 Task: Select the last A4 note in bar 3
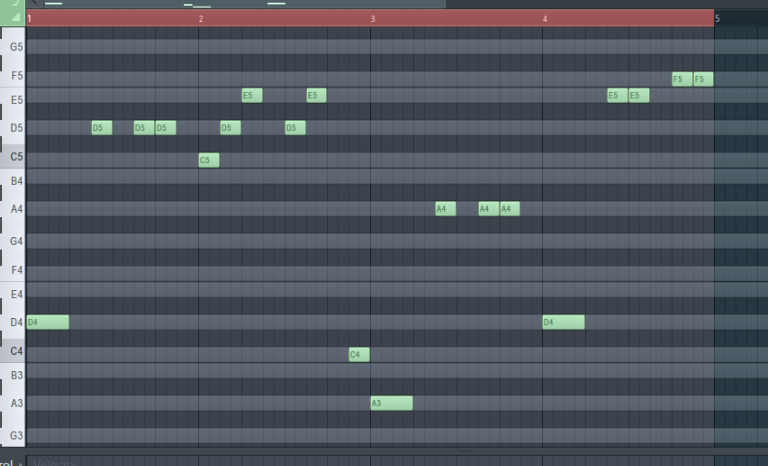(x=510, y=209)
